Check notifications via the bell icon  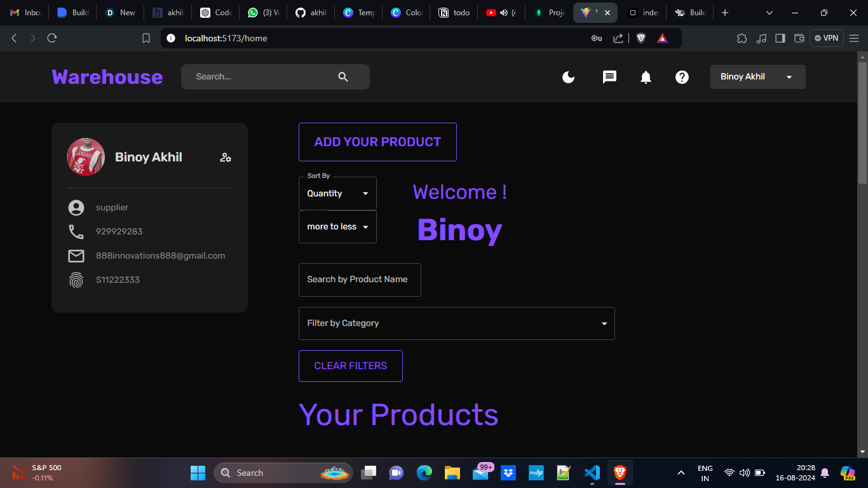[645, 77]
